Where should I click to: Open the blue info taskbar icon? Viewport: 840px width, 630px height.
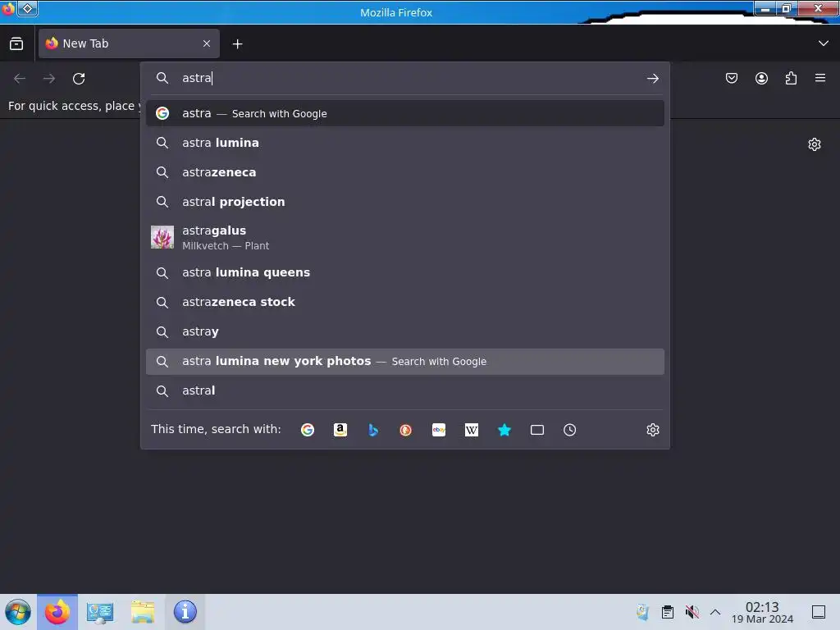[185, 612]
